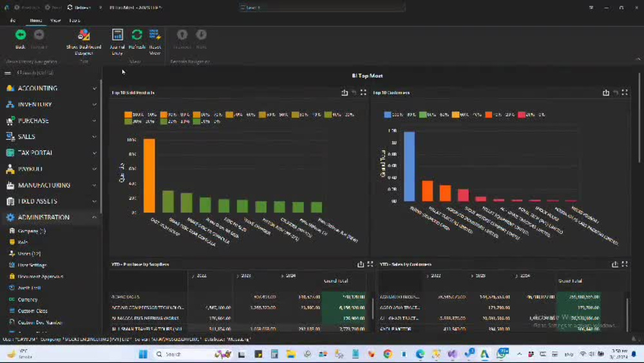Click the ACCOUNTING sidebar icon
Screen dimensions: 644x363
click(x=10, y=88)
